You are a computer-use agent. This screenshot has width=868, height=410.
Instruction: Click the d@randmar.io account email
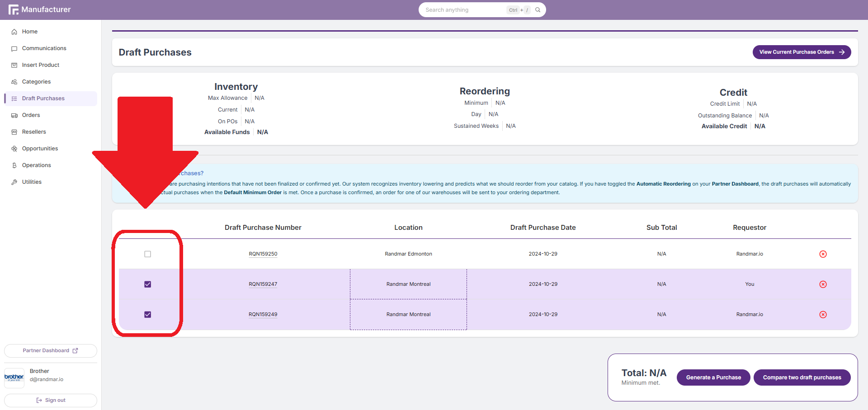[47, 380]
